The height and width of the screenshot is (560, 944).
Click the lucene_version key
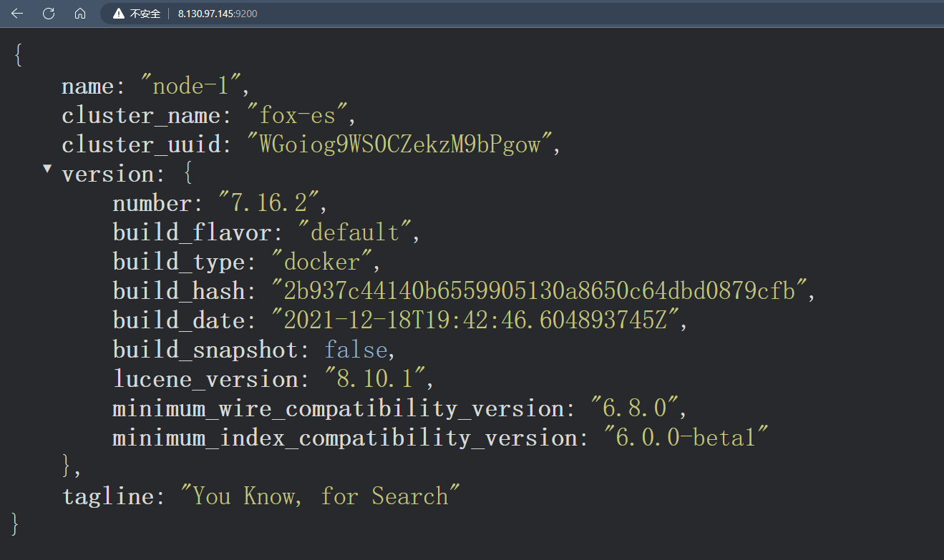pyautogui.click(x=205, y=380)
